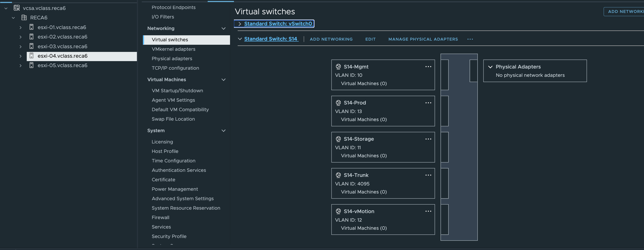Viewport: 644px width, 250px height.
Task: Collapse the Physical Adapters panel
Action: pyautogui.click(x=490, y=67)
